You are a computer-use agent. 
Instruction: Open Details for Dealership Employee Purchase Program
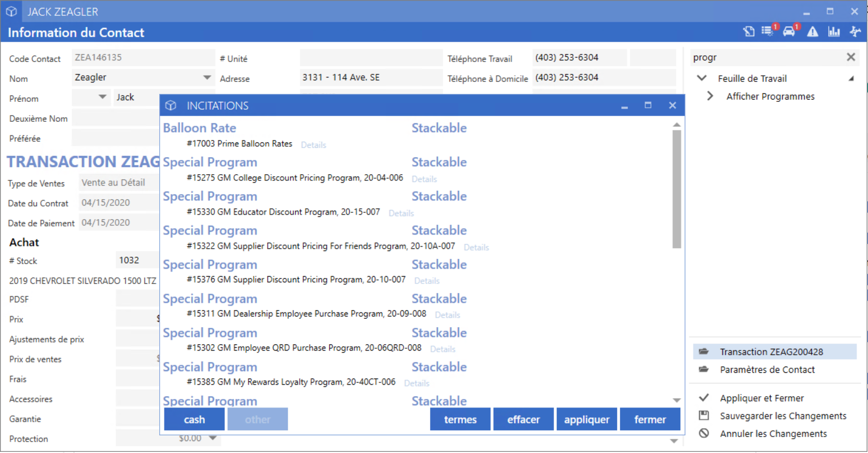click(448, 315)
